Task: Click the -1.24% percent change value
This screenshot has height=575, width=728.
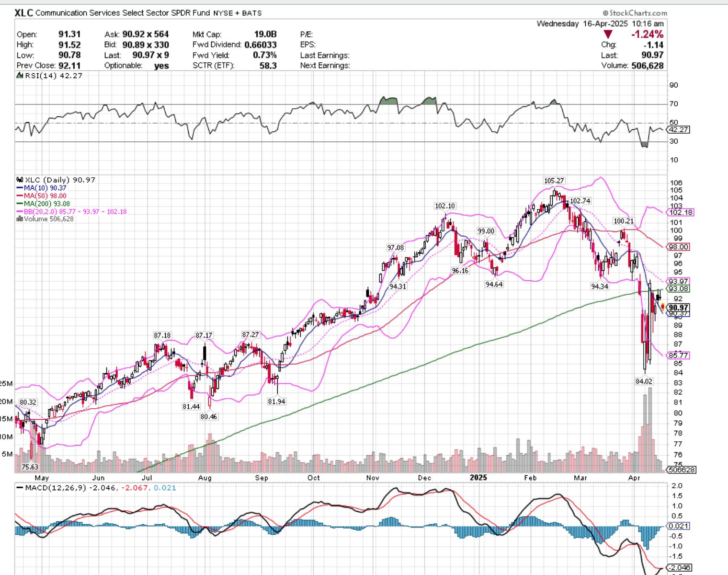Action: (x=647, y=34)
